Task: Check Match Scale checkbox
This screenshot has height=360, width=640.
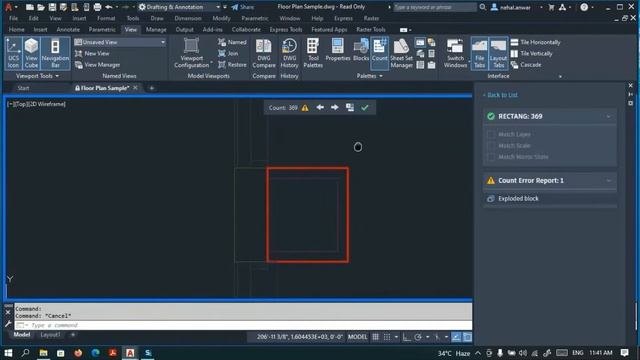Action: point(491,146)
